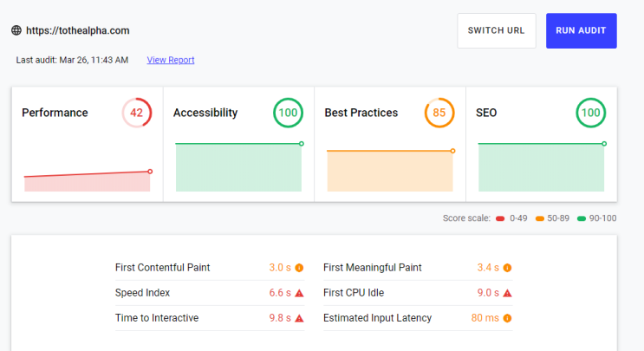Viewport: 644px width, 351px height.
Task: Select the Best Practices score card
Action: [x=390, y=144]
